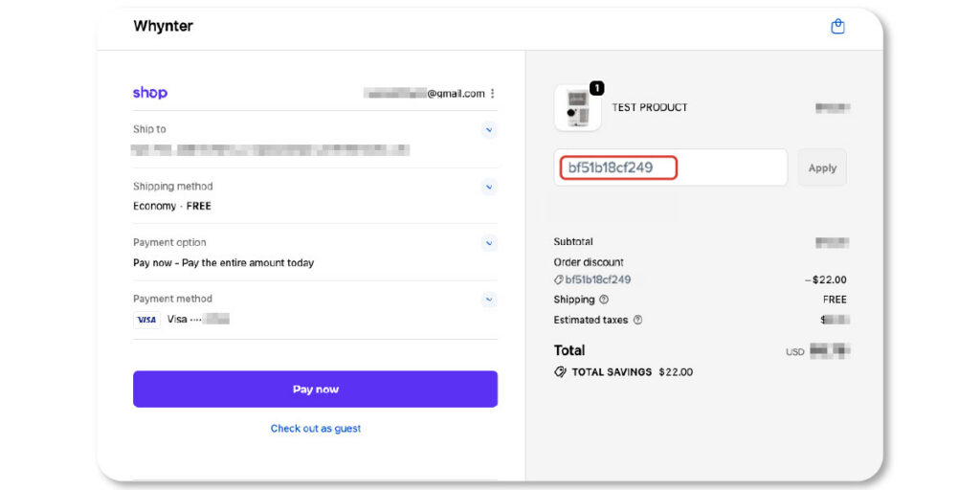This screenshot has width=980, height=490.
Task: Click the TEST PRODUCT name
Action: point(650,107)
